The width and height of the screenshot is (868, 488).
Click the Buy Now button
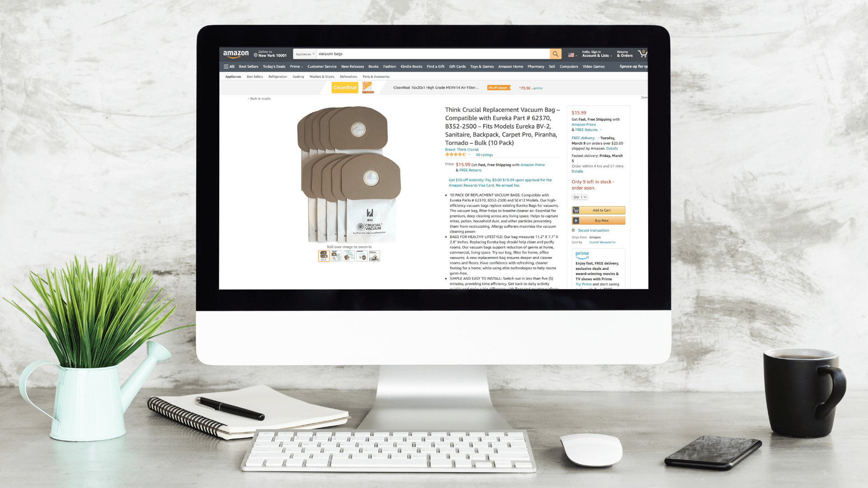[598, 221]
